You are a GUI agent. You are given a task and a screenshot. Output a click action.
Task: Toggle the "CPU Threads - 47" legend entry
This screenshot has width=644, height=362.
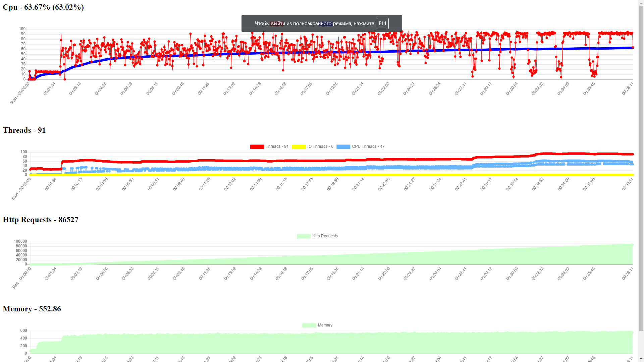[x=367, y=146]
